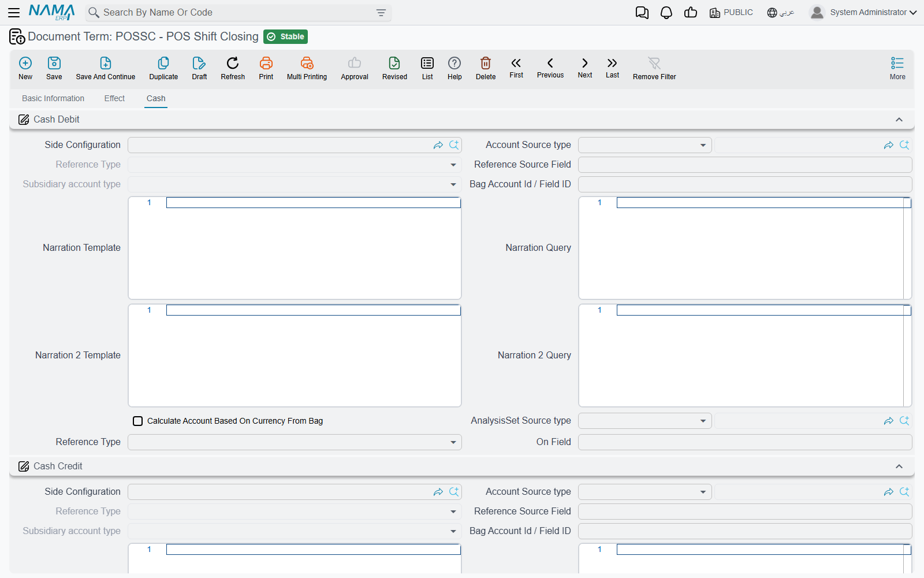924x578 pixels.
Task: Open AnalysisSet Source type dropdown
Action: coord(645,421)
